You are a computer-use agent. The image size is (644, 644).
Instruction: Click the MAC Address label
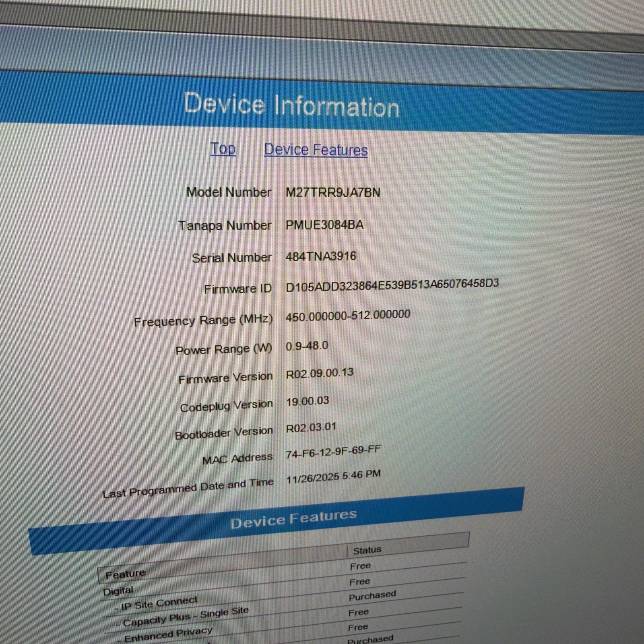237,459
